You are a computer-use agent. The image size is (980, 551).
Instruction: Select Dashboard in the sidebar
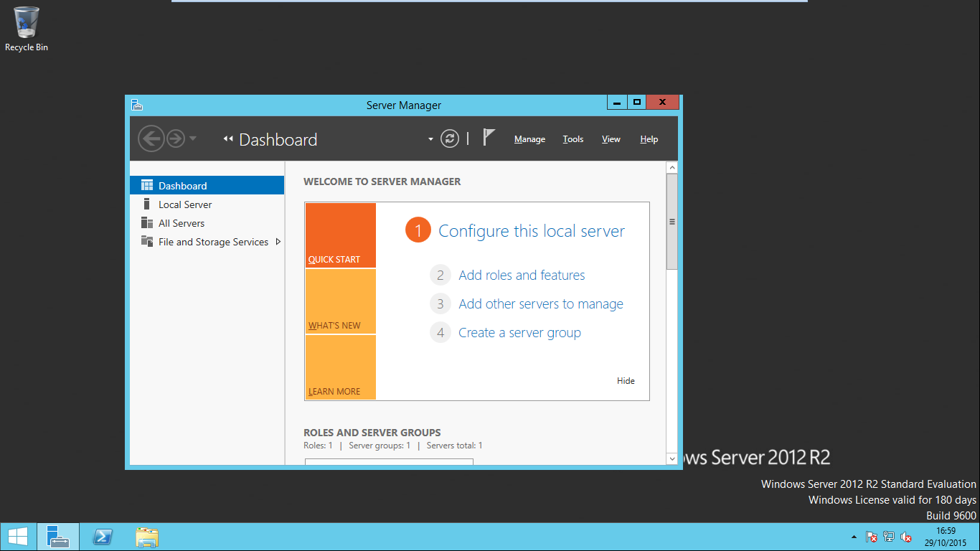[207, 185]
